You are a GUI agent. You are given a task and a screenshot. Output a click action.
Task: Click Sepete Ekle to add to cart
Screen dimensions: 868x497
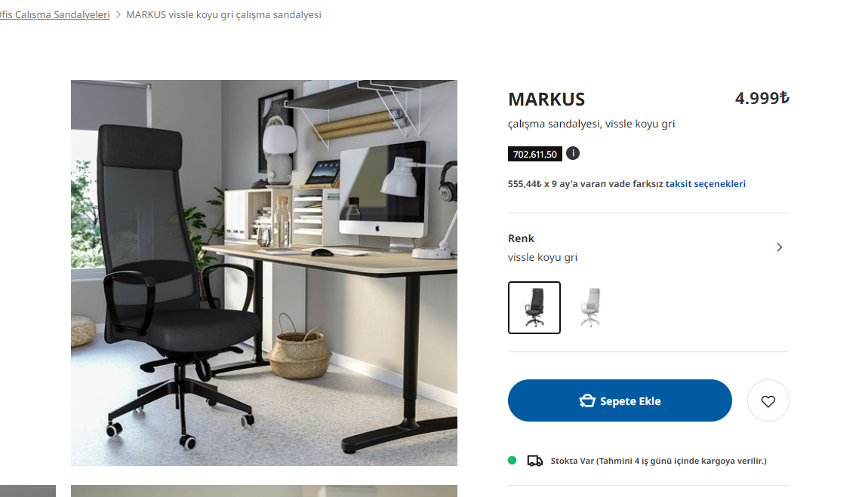coord(620,400)
